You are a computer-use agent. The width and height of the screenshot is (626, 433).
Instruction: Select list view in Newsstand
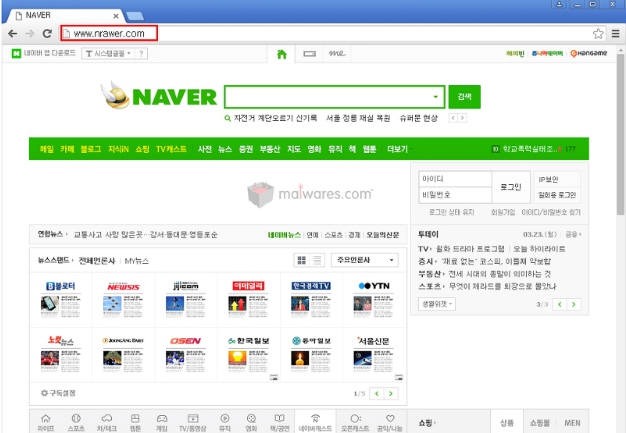(x=317, y=260)
